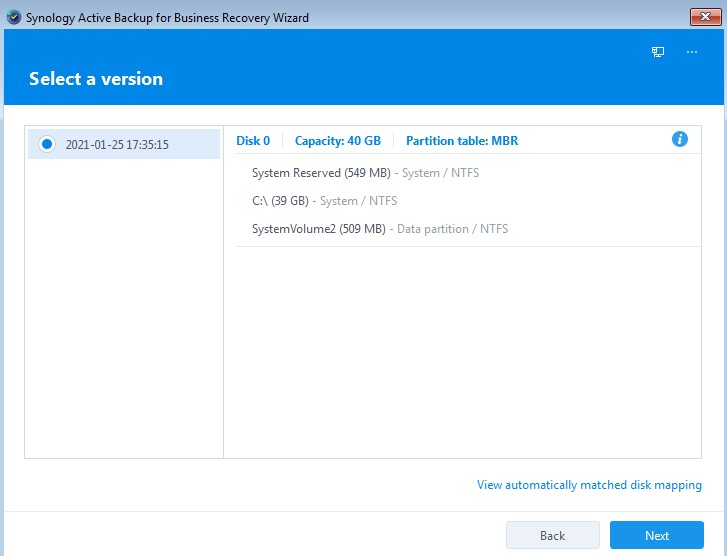
Task: Open the three-dots more options menu
Action: (x=692, y=52)
